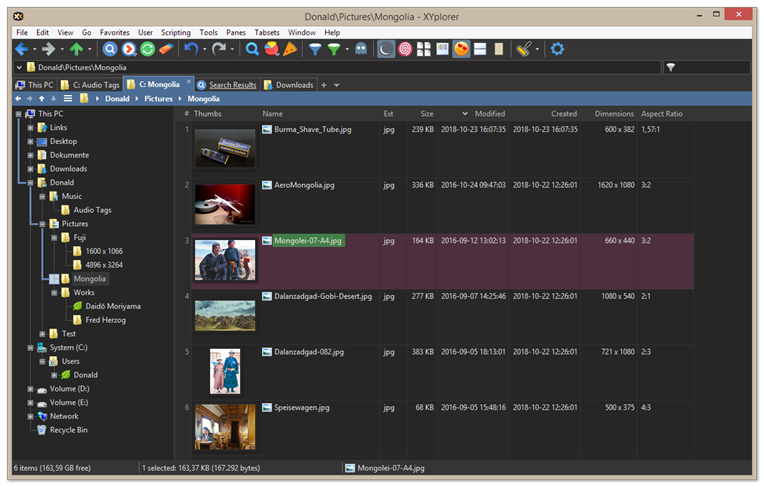
Task: Collapse the Pictures folder tree node
Action: (x=42, y=224)
